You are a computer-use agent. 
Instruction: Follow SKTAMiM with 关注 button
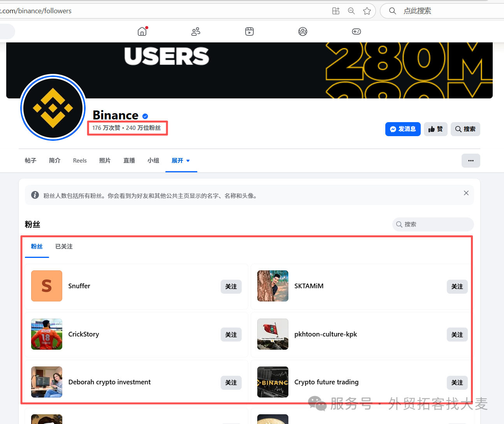[457, 287]
